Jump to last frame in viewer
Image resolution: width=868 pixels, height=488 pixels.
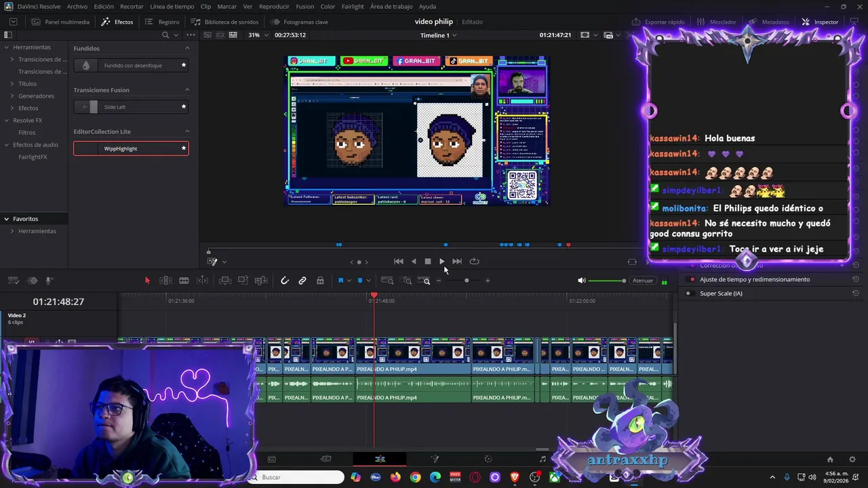tap(457, 262)
